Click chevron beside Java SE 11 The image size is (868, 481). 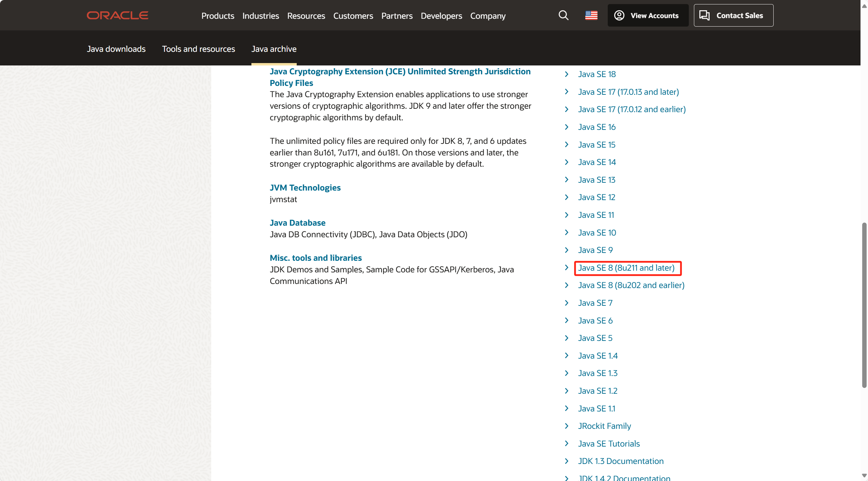tap(567, 215)
